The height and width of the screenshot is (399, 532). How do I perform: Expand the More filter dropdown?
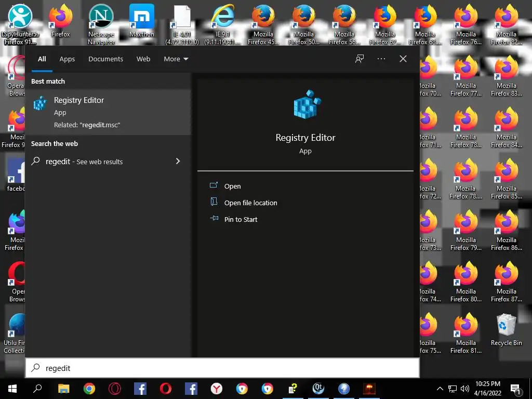[176, 59]
